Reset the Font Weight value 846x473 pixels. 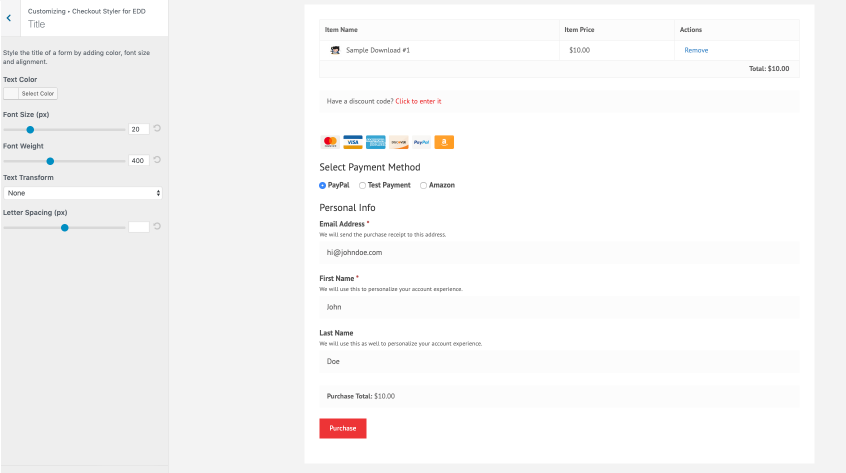point(157,160)
